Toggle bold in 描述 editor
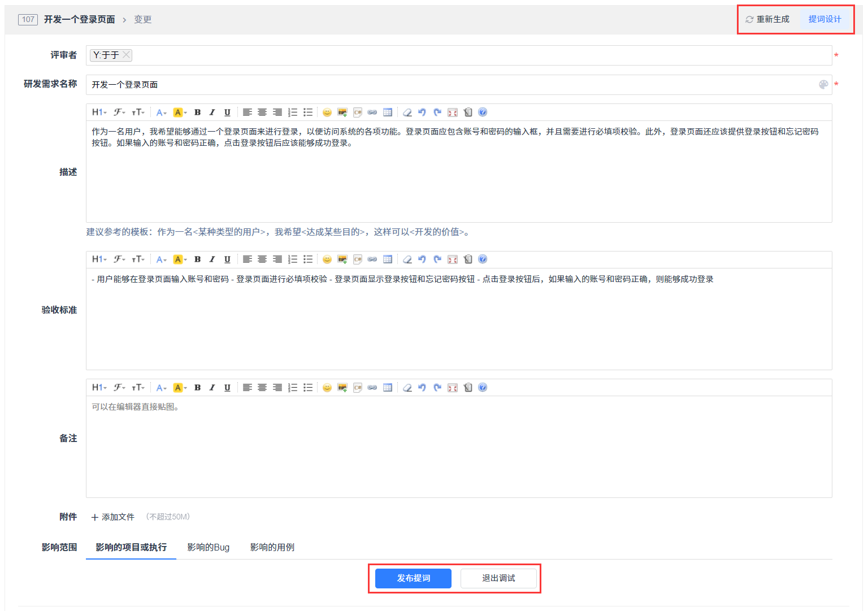This screenshot has width=868, height=611. coord(198,112)
